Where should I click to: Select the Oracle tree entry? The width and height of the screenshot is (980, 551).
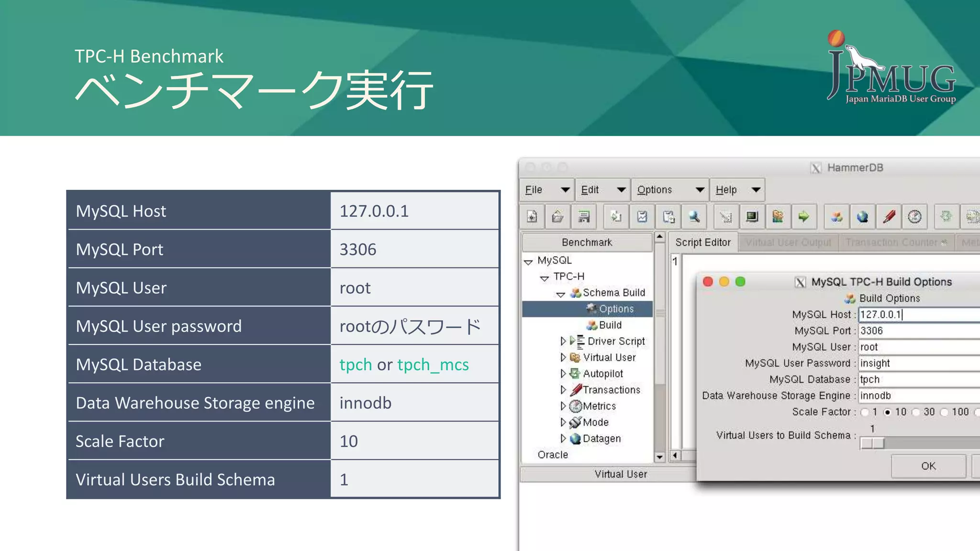point(553,455)
